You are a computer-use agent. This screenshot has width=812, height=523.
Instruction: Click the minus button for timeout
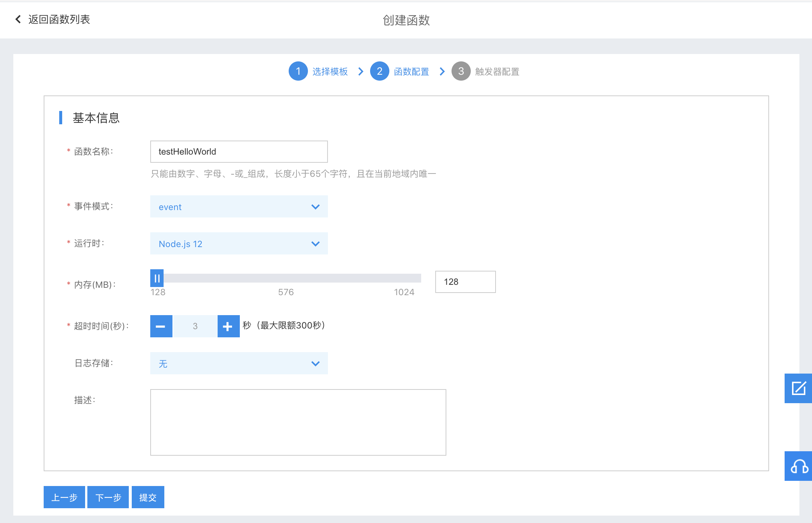[161, 326]
